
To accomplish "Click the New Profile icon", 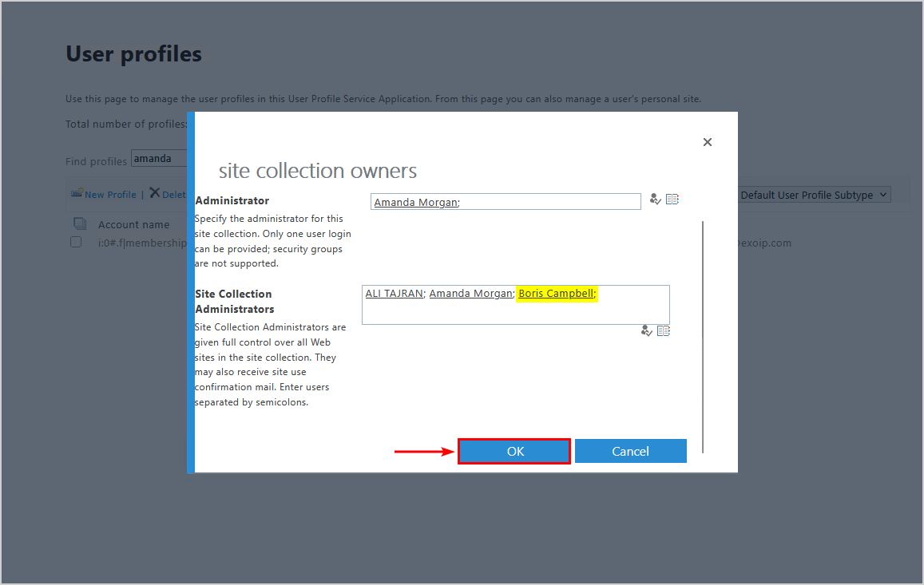I will click(x=77, y=193).
